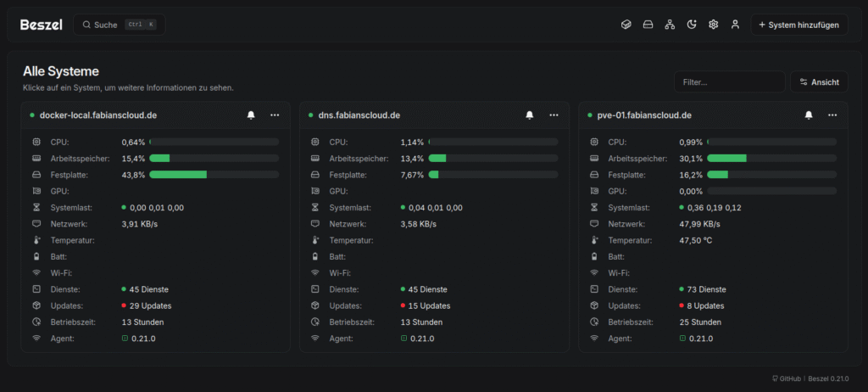This screenshot has width=868, height=392.
Task: Click '15 Updates' in dns card
Action: click(x=430, y=306)
